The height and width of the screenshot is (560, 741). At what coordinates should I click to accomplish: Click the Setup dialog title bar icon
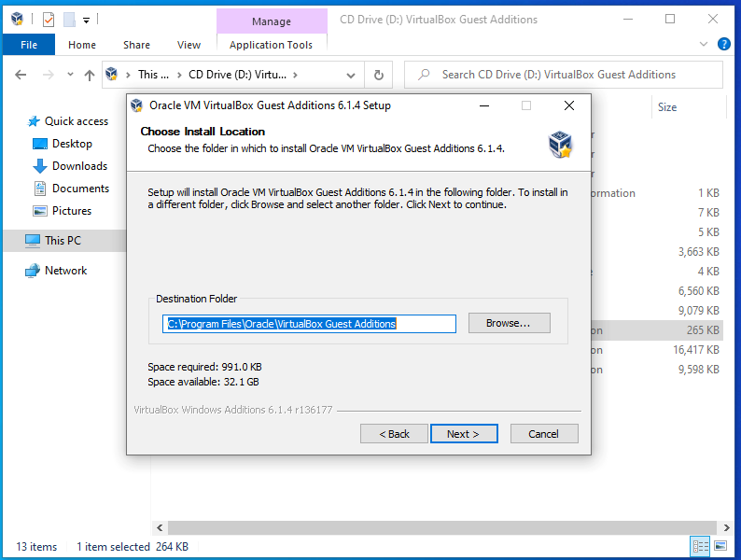136,105
